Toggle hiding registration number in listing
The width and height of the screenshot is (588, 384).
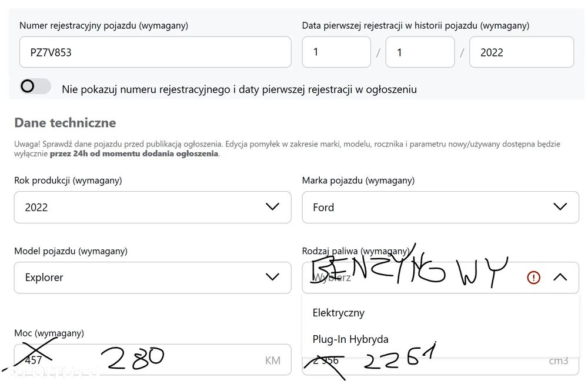click(35, 87)
